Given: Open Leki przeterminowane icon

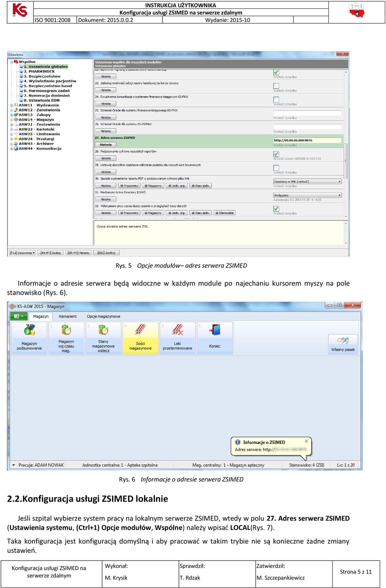Looking at the screenshot, I should (177, 338).
